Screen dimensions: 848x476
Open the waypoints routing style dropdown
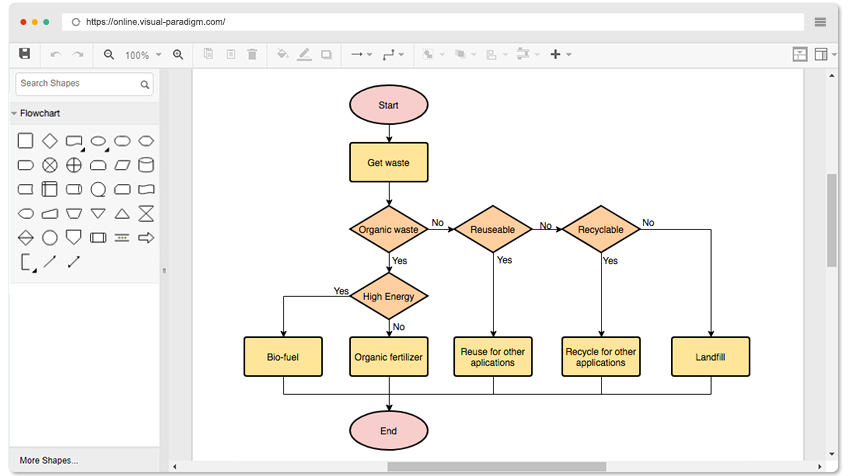[393, 54]
